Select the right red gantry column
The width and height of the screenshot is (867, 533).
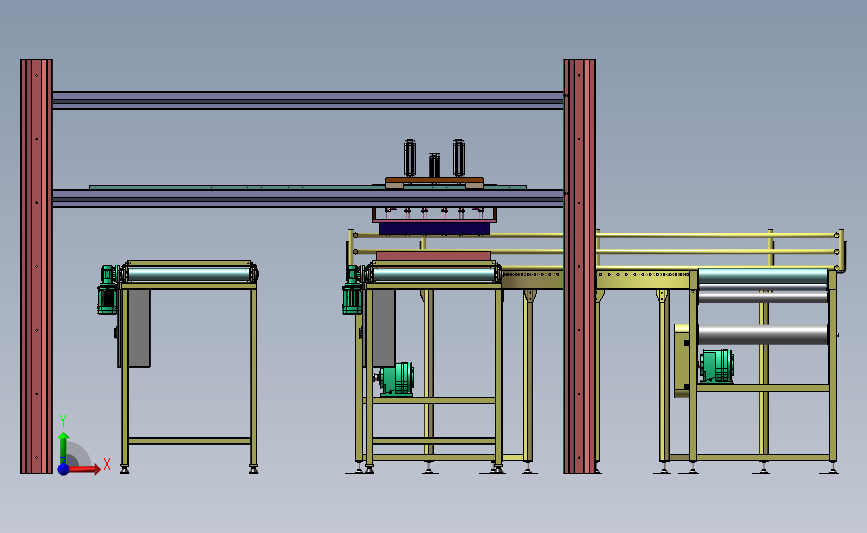tap(579, 266)
